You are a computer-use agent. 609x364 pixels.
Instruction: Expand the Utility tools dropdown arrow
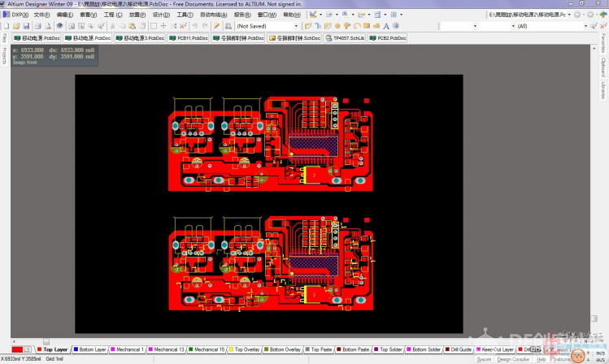click(x=320, y=15)
